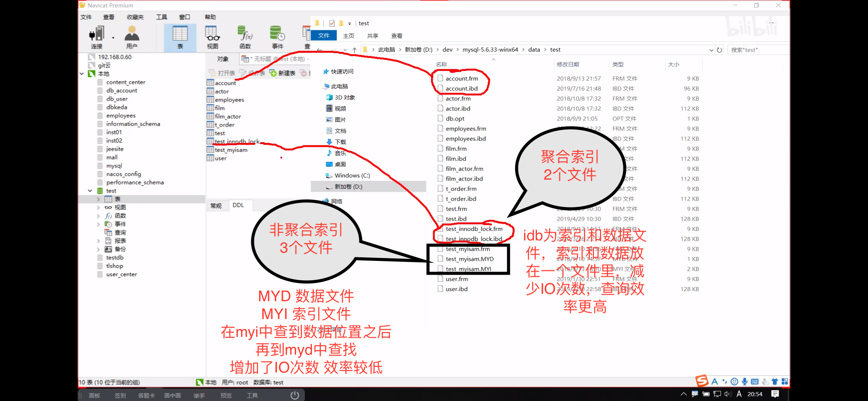868x401 pixels.
Task: Expand the Views tree node
Action: tap(98, 207)
